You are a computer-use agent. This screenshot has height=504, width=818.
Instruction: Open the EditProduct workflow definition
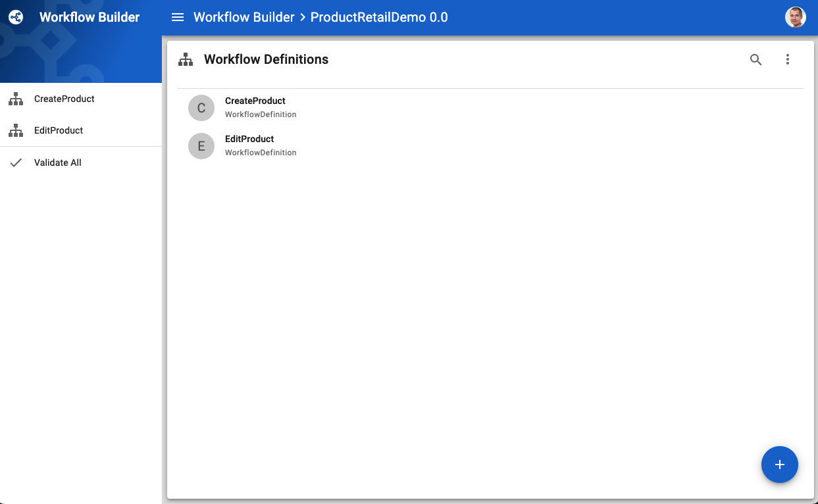(x=249, y=139)
